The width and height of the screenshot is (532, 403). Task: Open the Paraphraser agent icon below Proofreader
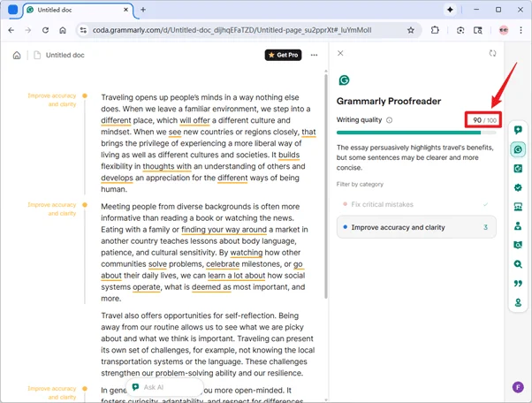click(518, 168)
